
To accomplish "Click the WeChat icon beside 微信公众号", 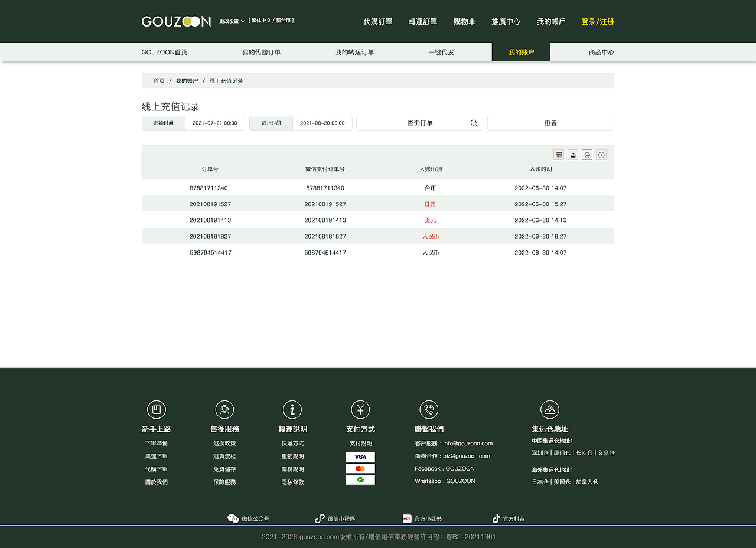I will [x=233, y=518].
